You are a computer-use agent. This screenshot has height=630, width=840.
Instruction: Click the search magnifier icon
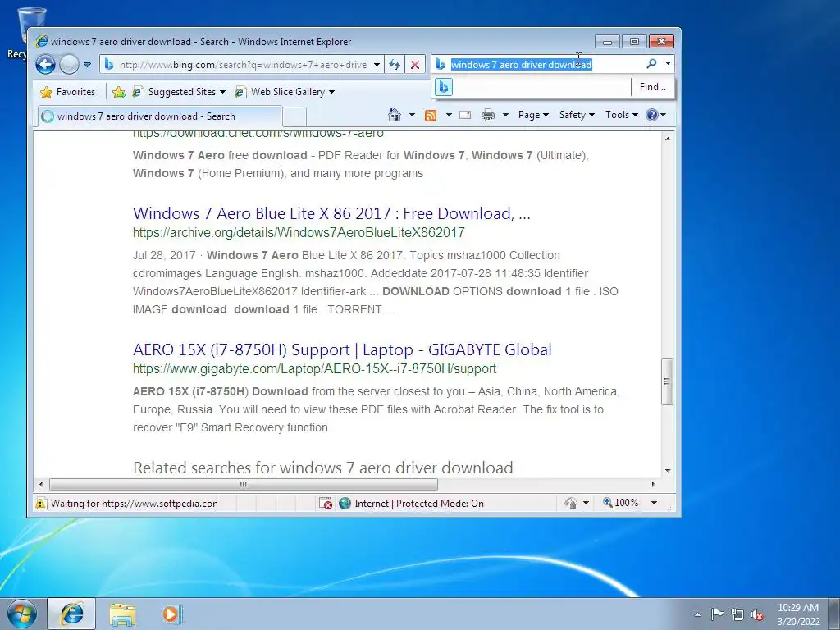651,64
